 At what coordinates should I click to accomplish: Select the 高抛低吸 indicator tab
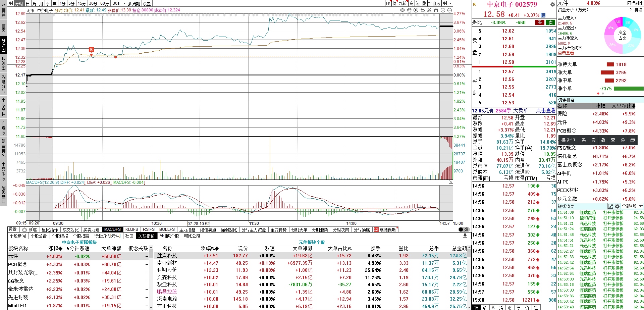[x=386, y=229]
